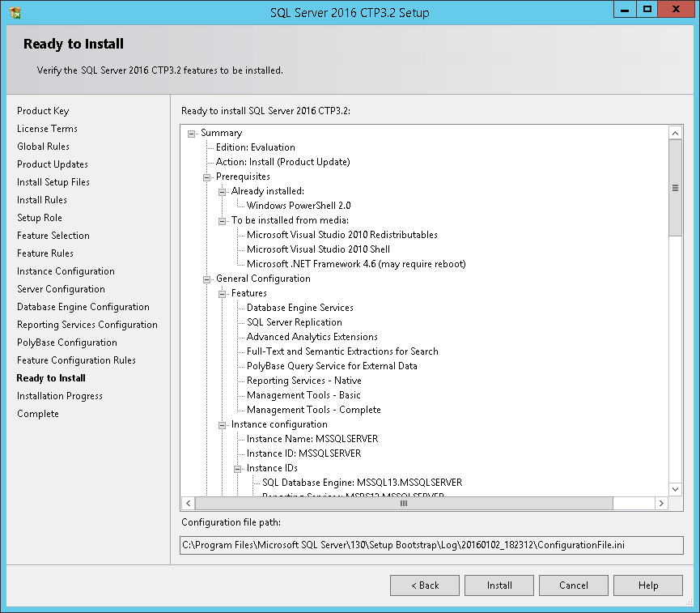Select the Product Key step
700x613 pixels.
[x=43, y=111]
